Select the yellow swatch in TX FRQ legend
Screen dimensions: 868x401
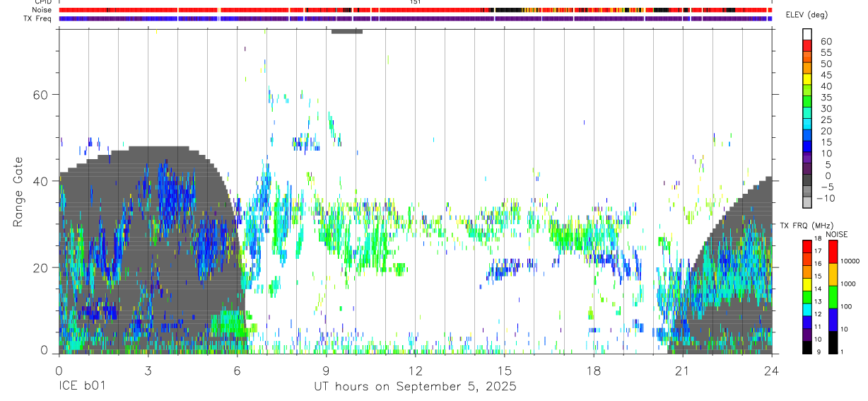pyautogui.click(x=807, y=284)
